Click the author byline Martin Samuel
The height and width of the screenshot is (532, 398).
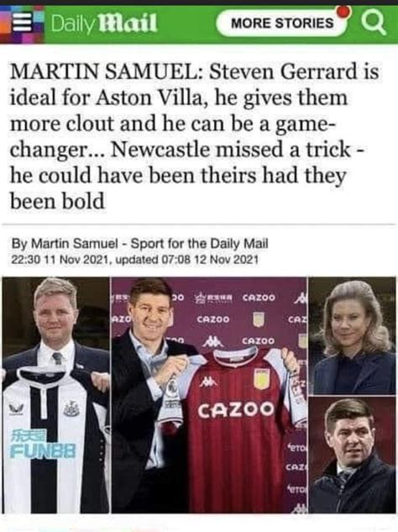pyautogui.click(x=74, y=244)
